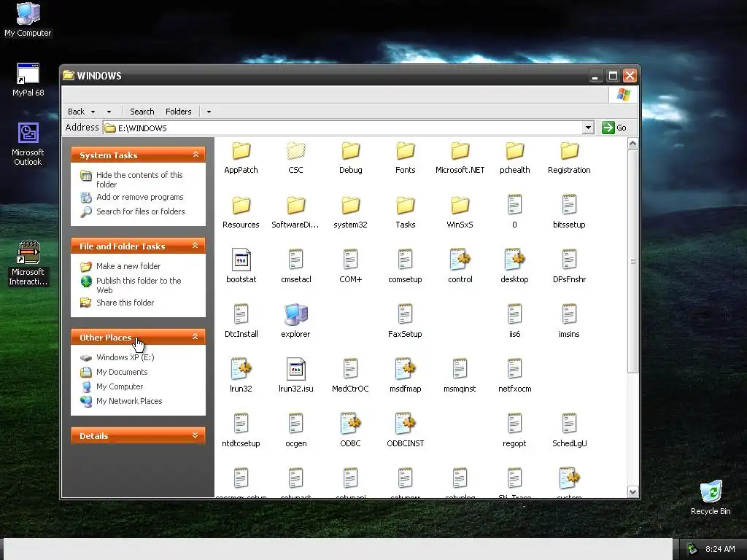
Task: Click Hide the contents of this folder
Action: (139, 179)
